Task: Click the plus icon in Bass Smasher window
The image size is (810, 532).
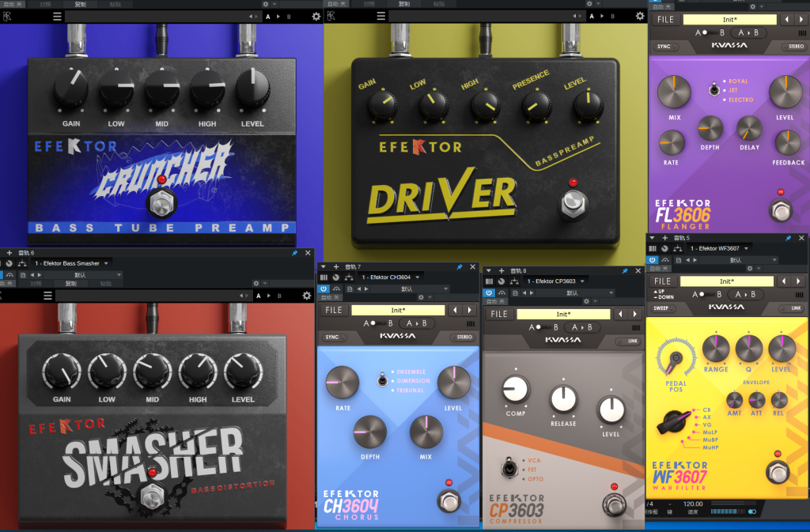Action: pos(9,253)
